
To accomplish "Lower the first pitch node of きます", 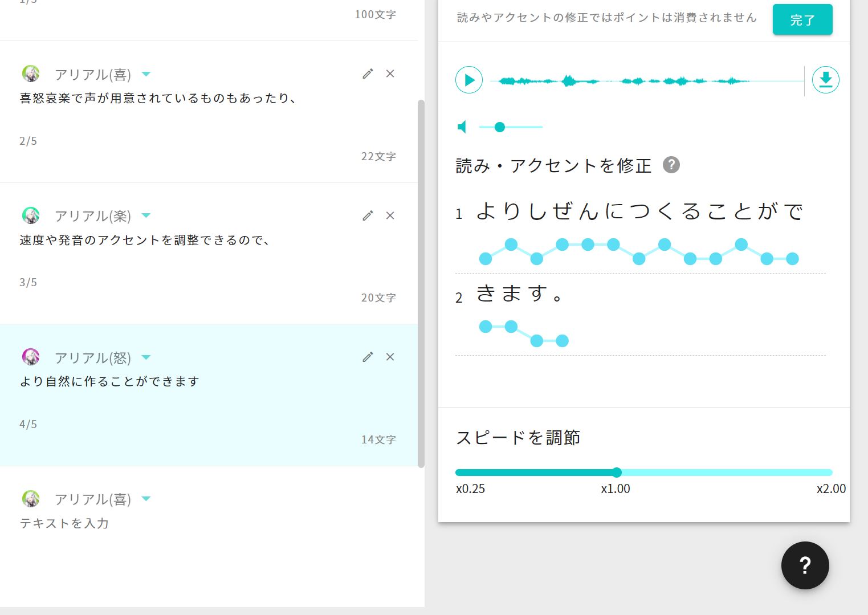I will [x=485, y=326].
